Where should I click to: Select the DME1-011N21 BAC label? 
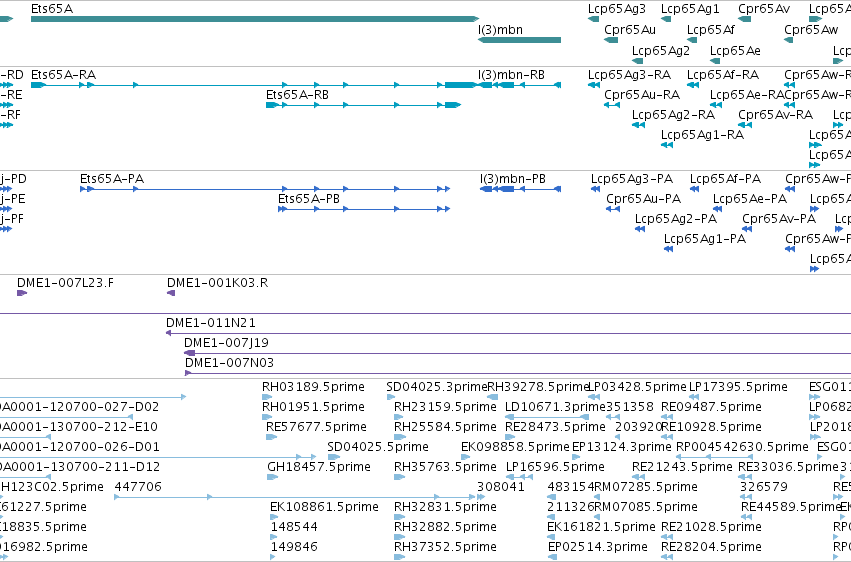(x=211, y=323)
